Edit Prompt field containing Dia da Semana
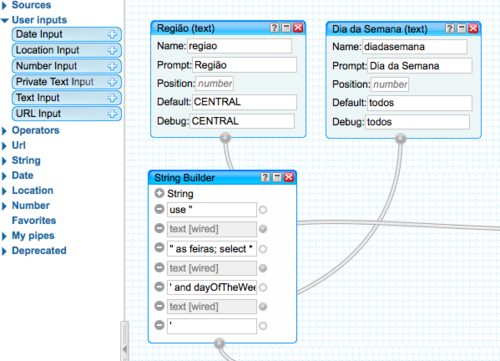The image size is (500, 361). click(420, 66)
